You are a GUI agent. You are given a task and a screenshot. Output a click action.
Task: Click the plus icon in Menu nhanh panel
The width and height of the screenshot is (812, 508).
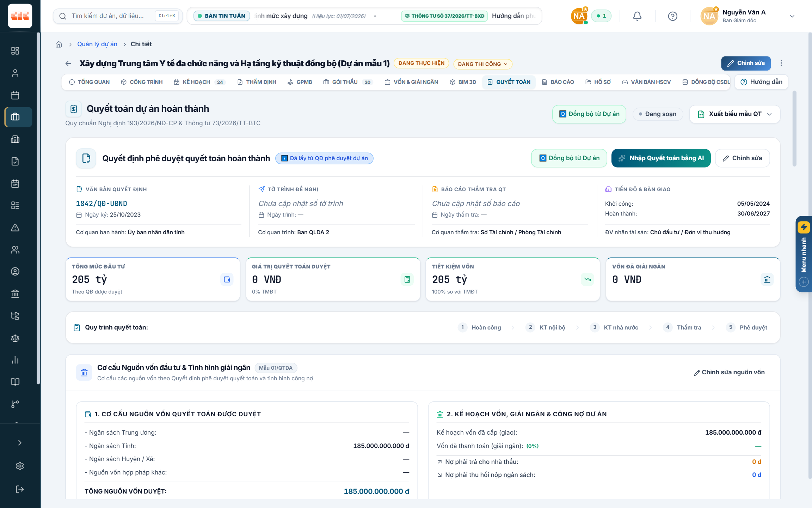pyautogui.click(x=804, y=282)
